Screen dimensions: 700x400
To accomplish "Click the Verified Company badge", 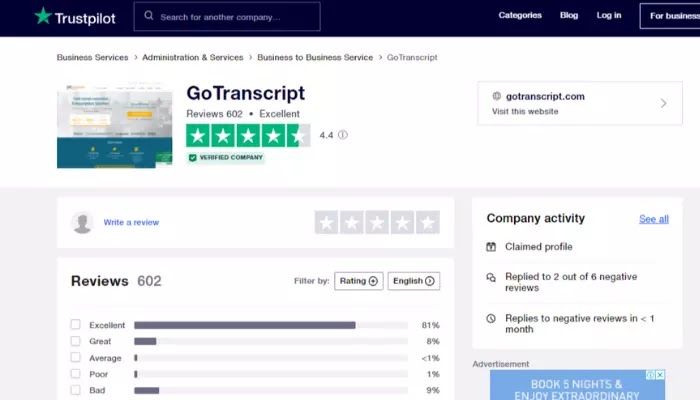I will [225, 158].
